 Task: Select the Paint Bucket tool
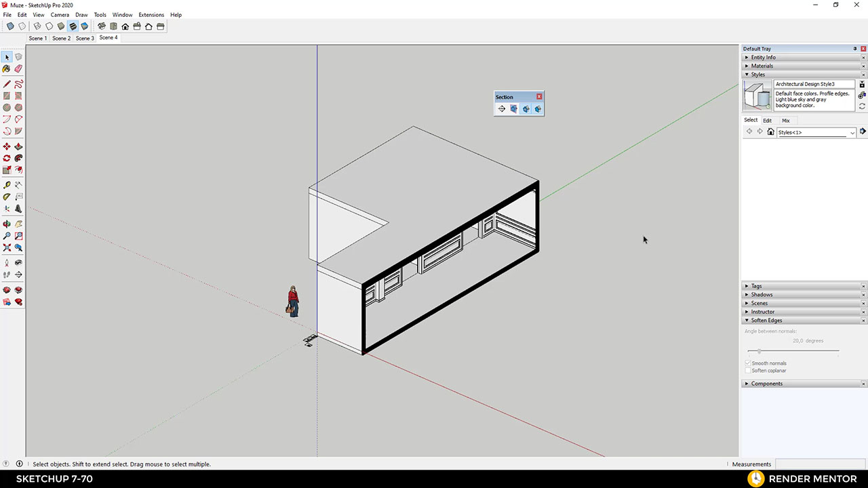tap(7, 68)
